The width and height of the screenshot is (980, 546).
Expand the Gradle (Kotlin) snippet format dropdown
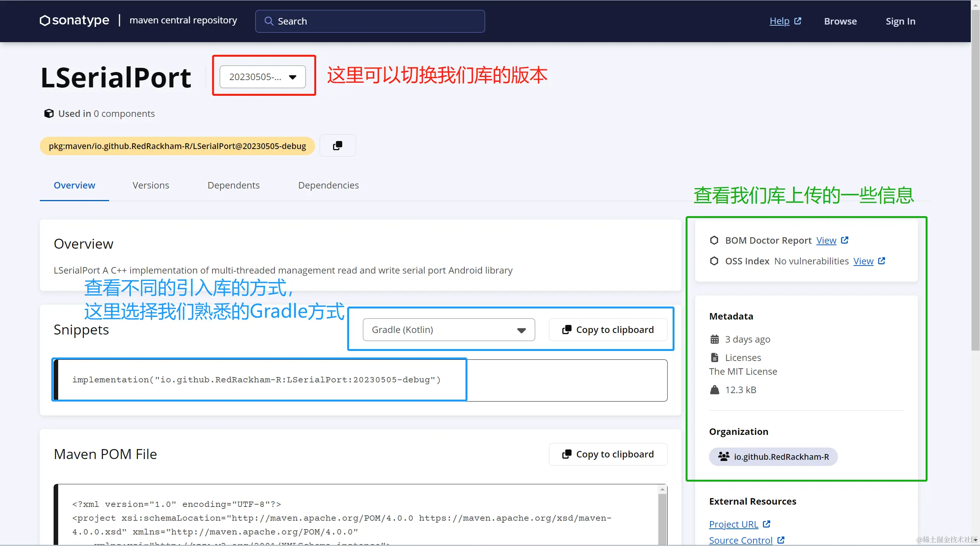coord(449,330)
